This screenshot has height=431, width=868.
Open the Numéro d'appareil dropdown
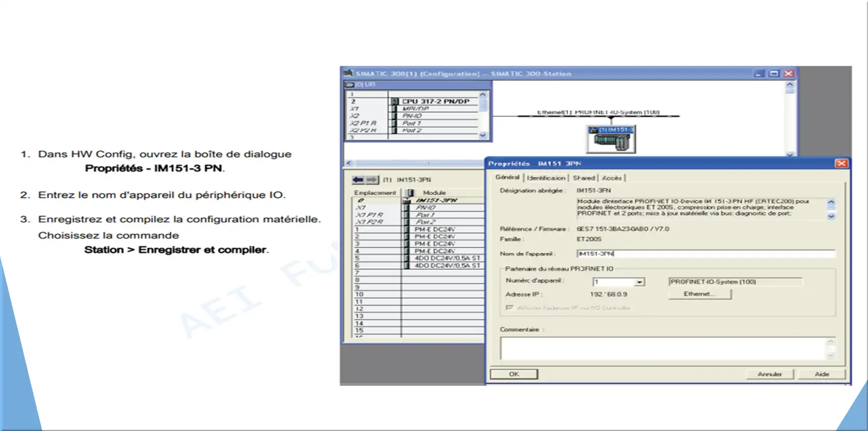tap(639, 282)
